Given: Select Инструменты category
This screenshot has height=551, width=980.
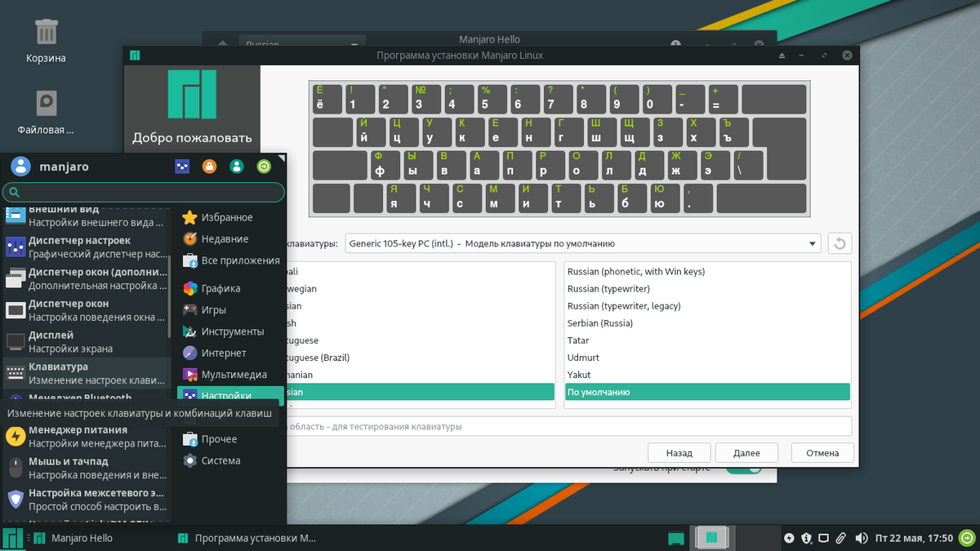Looking at the screenshot, I should pos(231,331).
